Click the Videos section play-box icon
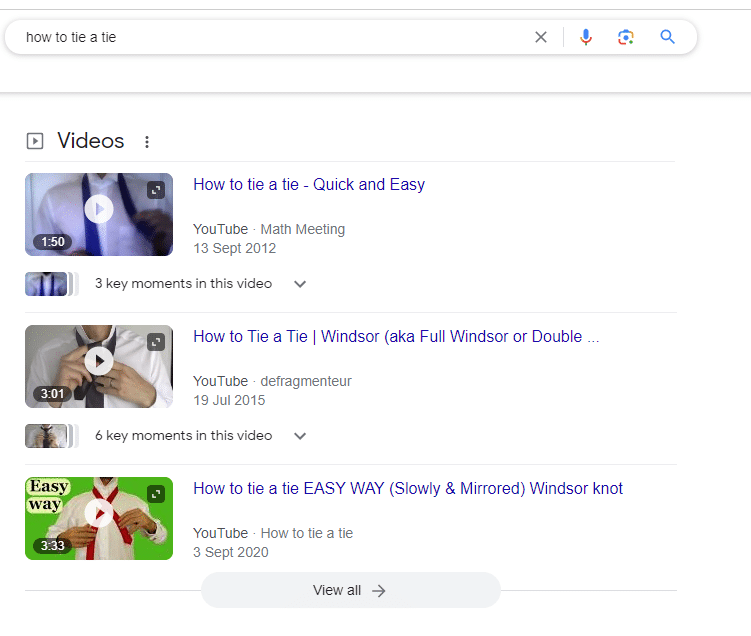 [35, 141]
